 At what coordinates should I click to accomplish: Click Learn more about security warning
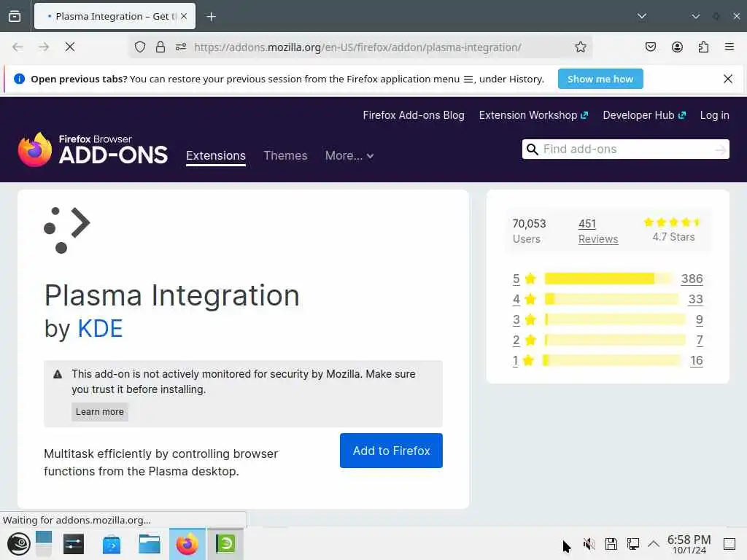99,412
